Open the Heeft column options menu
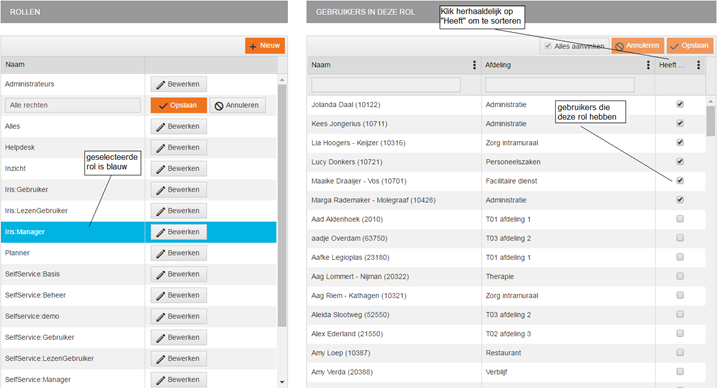 click(x=698, y=65)
